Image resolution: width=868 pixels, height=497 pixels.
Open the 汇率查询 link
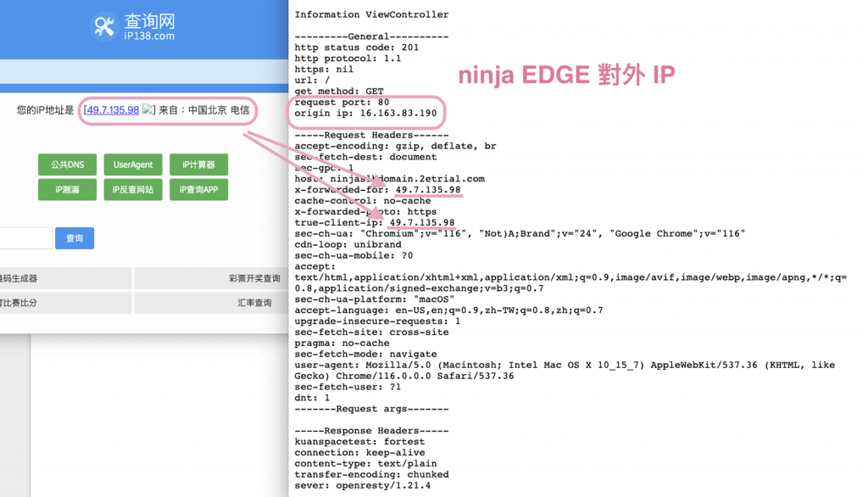tap(254, 303)
